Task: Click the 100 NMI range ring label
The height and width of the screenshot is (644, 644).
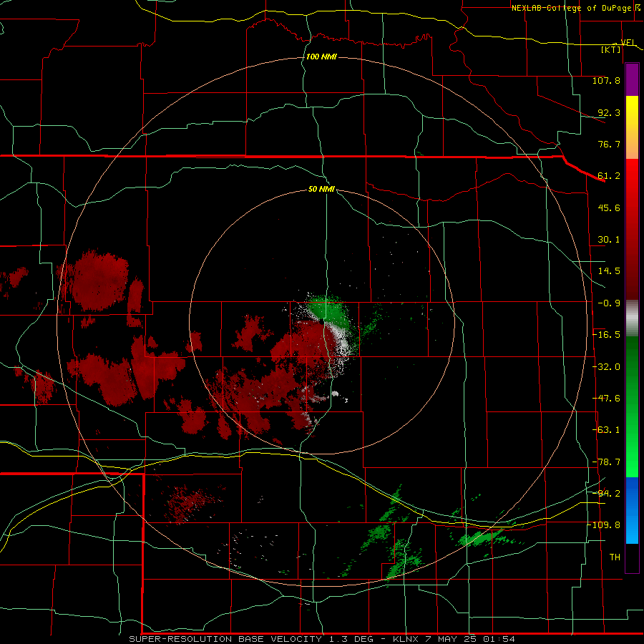Action: (321, 57)
